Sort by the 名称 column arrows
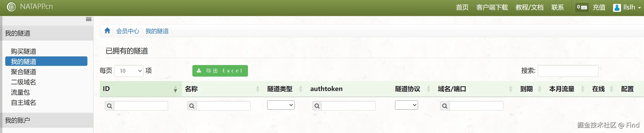644x133 pixels. (x=258, y=89)
